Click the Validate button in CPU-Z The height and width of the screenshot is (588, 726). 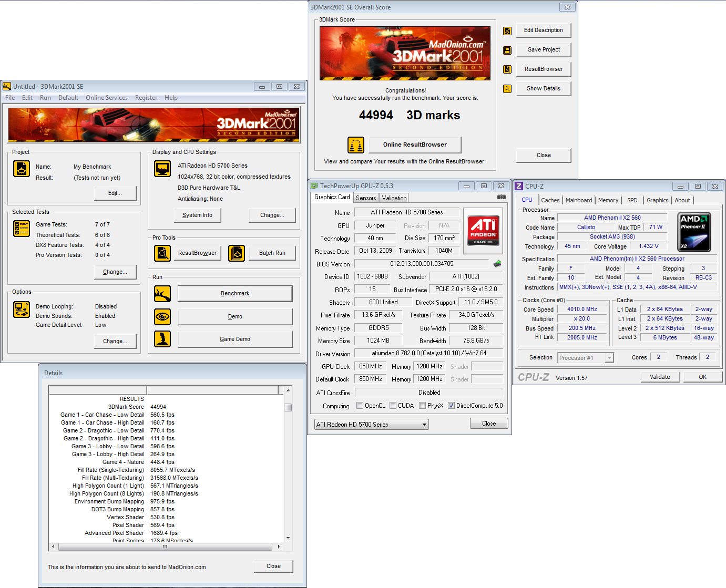coord(660,377)
